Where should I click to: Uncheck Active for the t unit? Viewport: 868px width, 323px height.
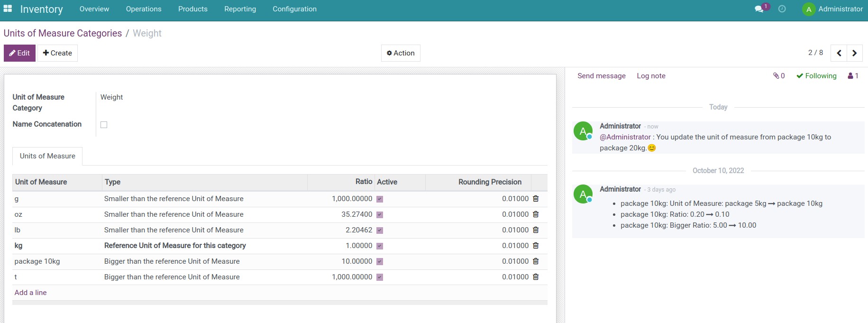pyautogui.click(x=380, y=277)
